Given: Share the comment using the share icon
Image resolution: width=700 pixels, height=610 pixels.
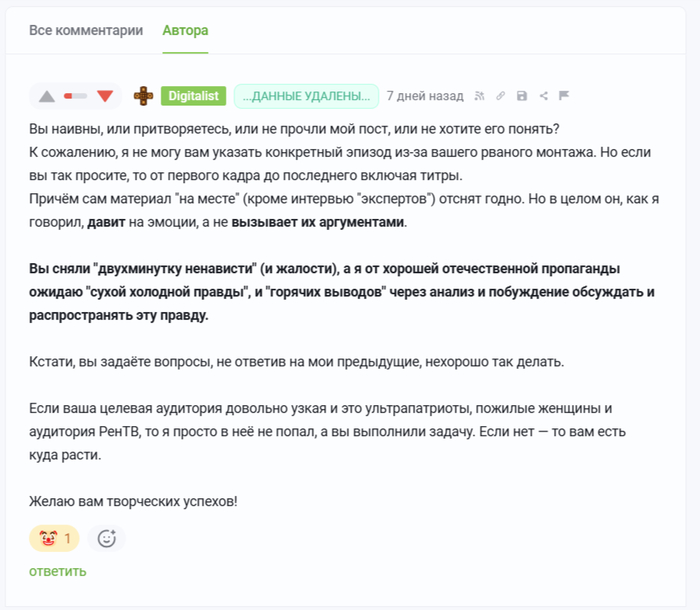Looking at the screenshot, I should coord(543,96).
